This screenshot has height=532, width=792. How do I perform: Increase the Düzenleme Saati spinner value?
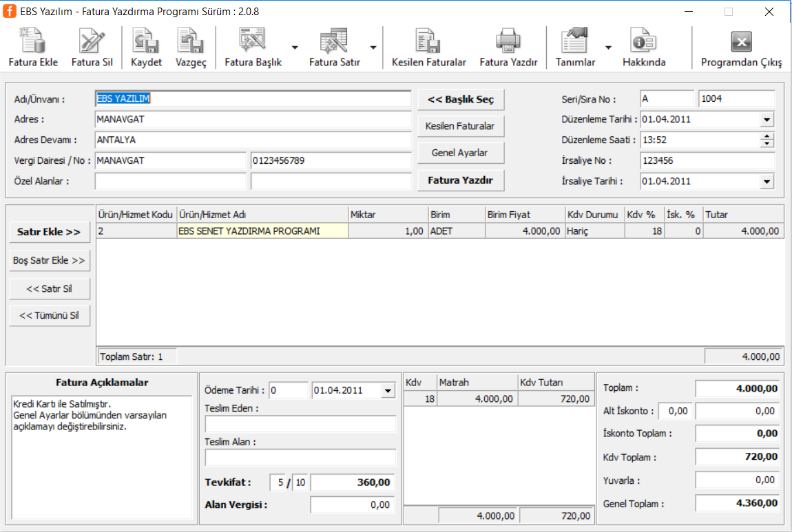coord(767,136)
